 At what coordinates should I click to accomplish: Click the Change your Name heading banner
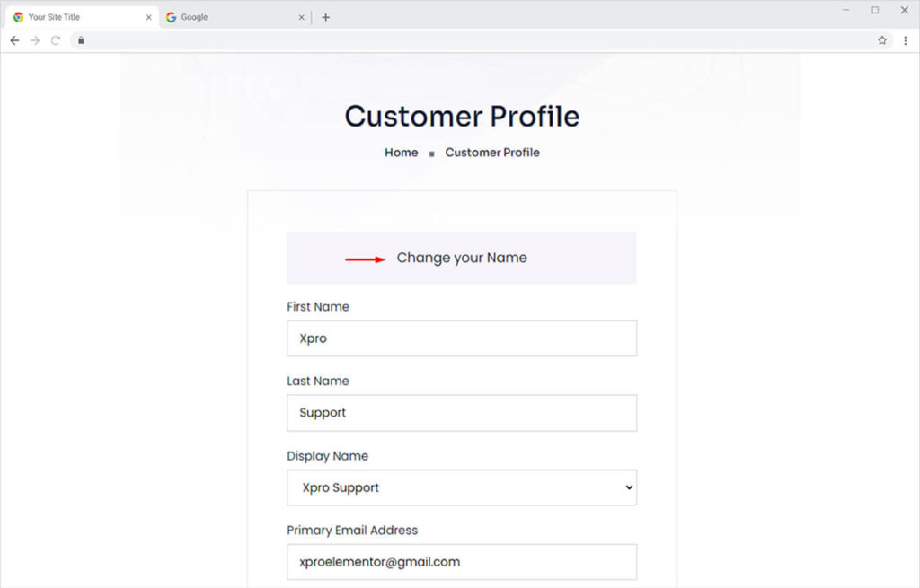click(462, 258)
